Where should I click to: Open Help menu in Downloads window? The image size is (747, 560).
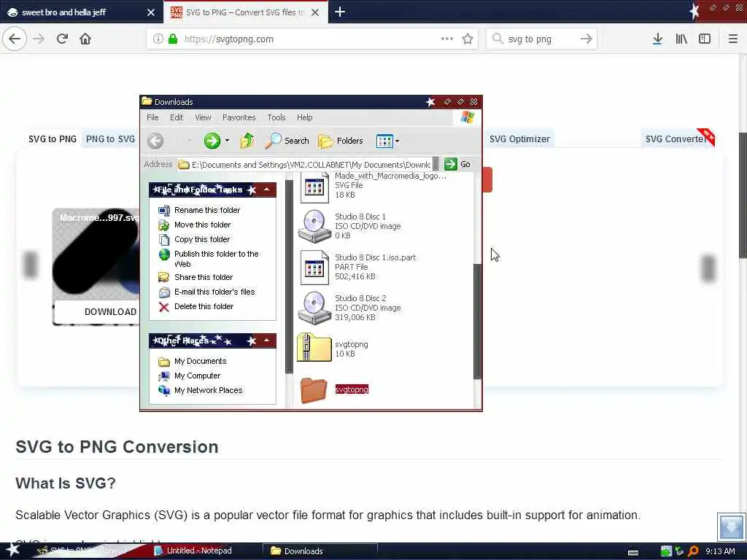point(304,117)
